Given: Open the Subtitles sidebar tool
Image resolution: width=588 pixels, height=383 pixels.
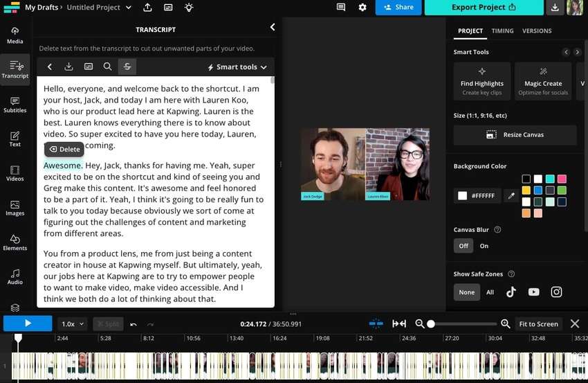Looking at the screenshot, I should coord(15,105).
